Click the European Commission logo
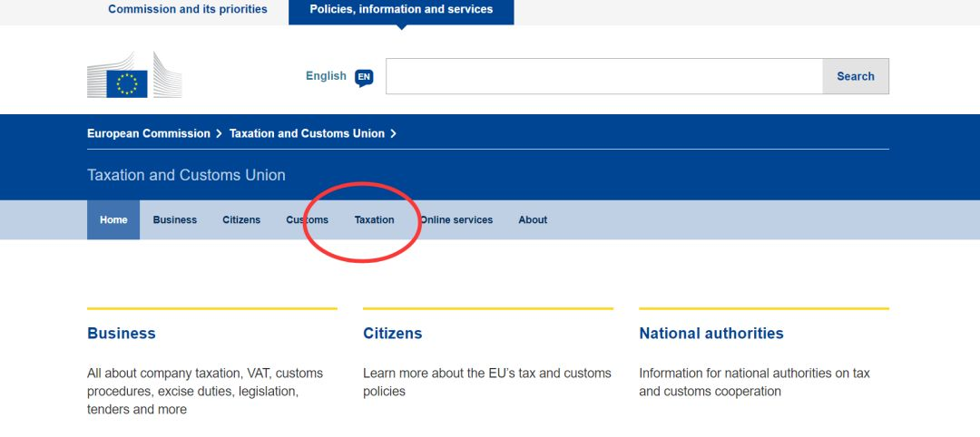This screenshot has width=980, height=437. coord(134,75)
